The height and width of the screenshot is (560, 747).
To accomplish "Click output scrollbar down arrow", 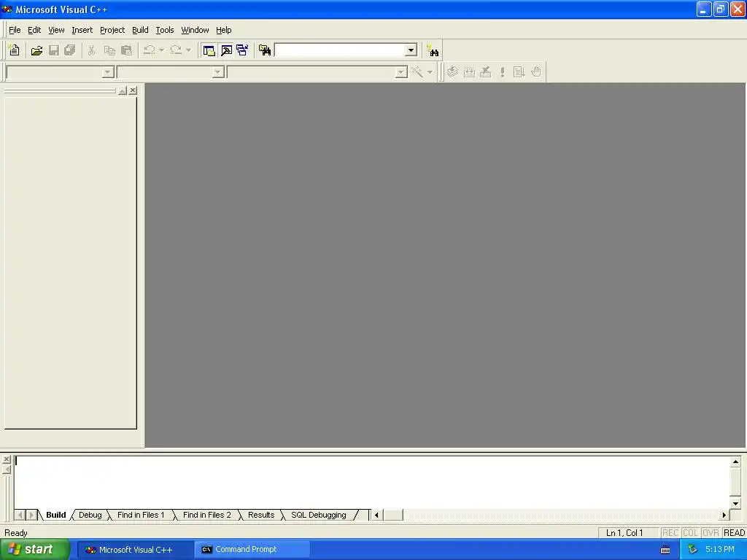I will (735, 503).
